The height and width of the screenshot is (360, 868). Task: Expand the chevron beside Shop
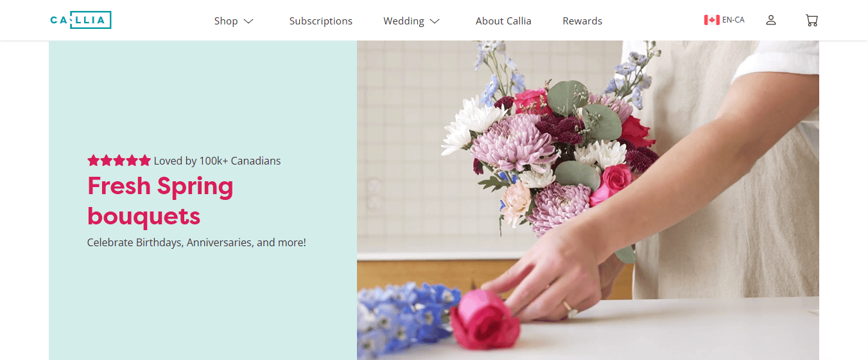click(248, 21)
